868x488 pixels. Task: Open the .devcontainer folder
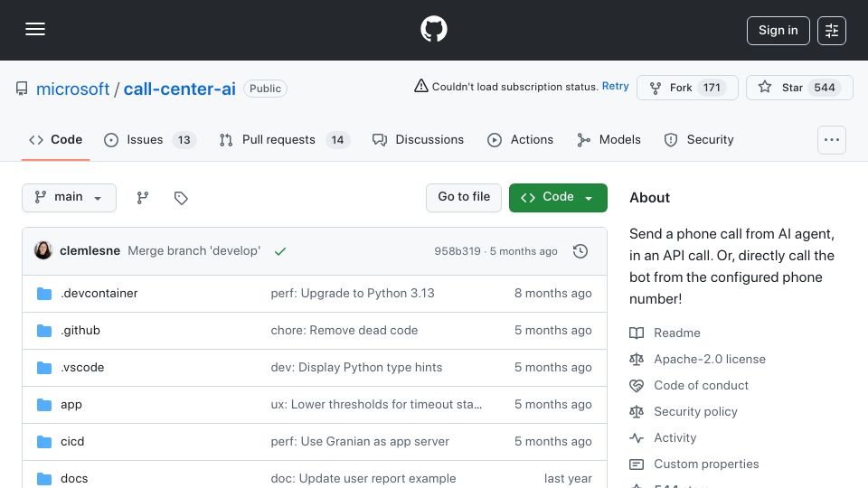(99, 293)
